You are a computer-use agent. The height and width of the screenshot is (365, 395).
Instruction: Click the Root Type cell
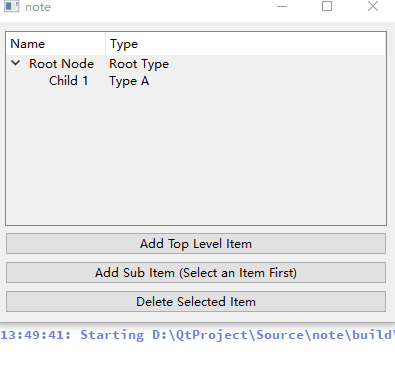pyautogui.click(x=139, y=64)
